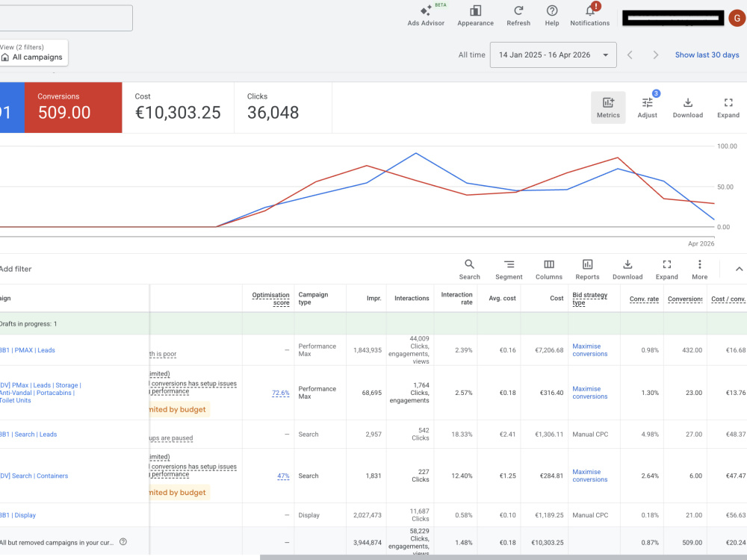
Task: Collapse the chart panel chevron
Action: [739, 269]
